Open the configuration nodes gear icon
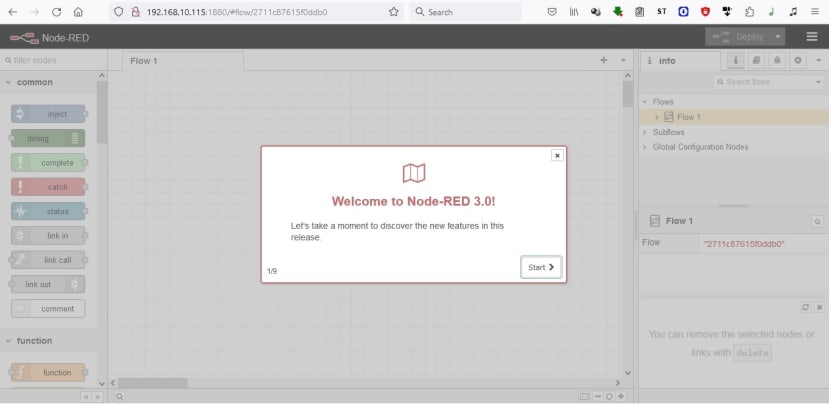829x404 pixels. (x=797, y=60)
